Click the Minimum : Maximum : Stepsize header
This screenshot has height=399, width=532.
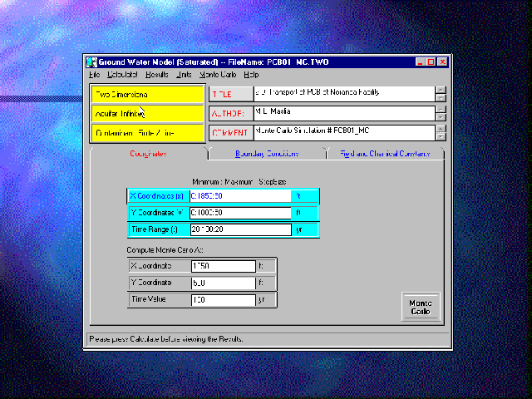click(239, 182)
